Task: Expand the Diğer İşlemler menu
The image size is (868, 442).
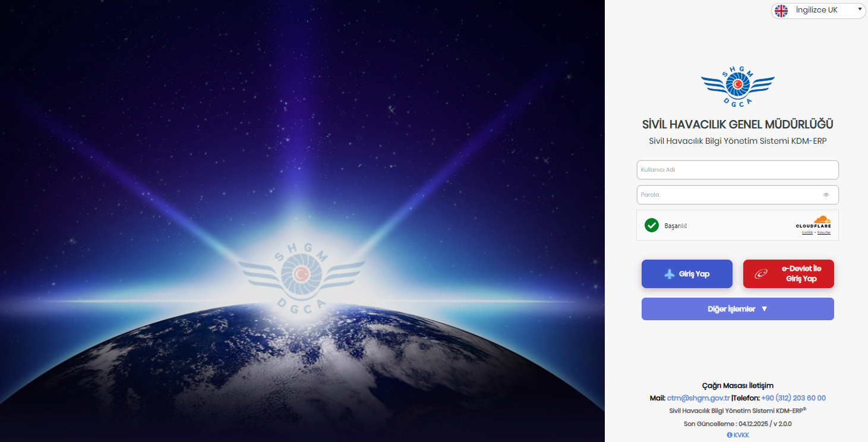Action: click(738, 309)
